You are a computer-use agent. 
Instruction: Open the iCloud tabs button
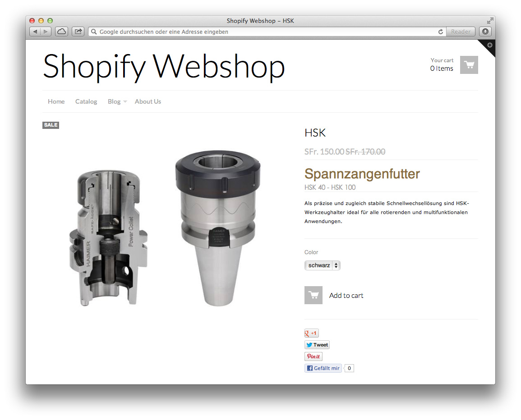(61, 32)
